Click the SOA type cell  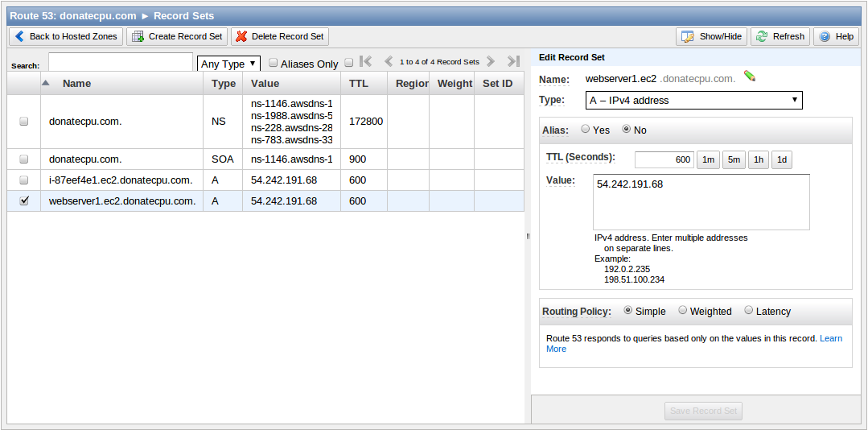coord(223,159)
